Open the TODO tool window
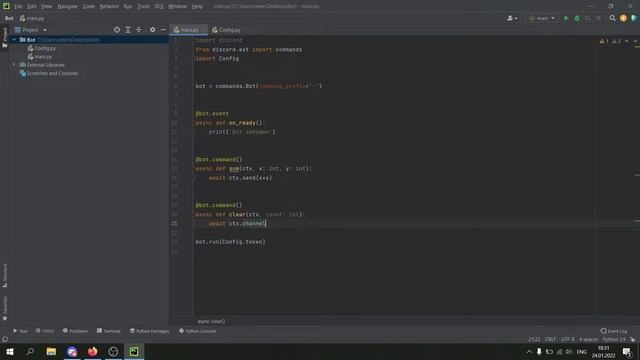Viewport: 640px width, 360px height. 45,331
